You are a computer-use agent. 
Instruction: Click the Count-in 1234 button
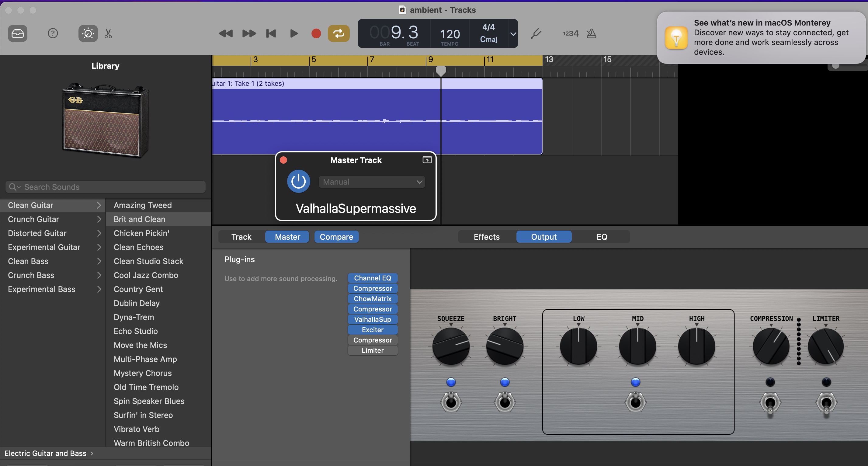[x=571, y=33]
